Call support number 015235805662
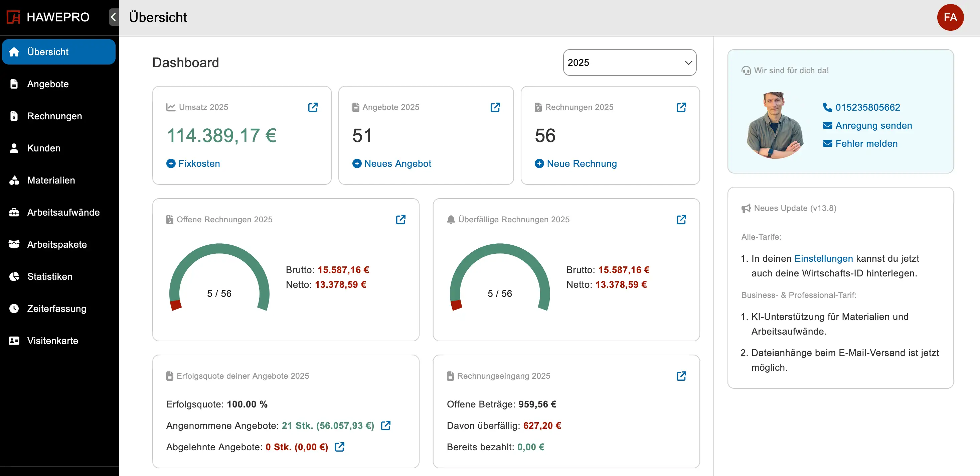Image resolution: width=980 pixels, height=476 pixels. 861,107
